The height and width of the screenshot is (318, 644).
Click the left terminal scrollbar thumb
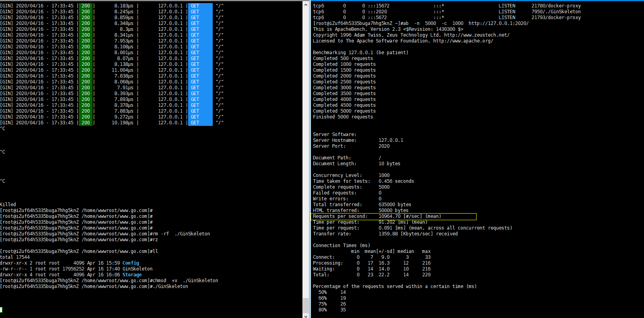click(x=306, y=305)
